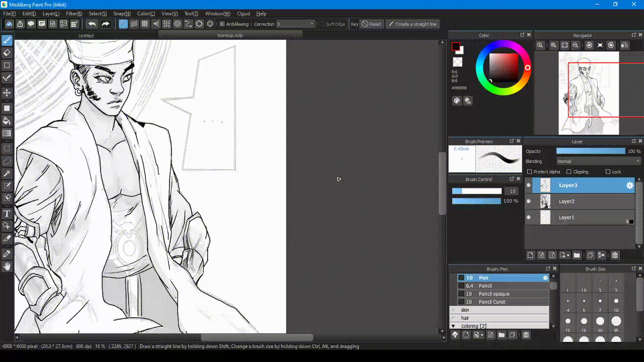This screenshot has width=644, height=362.
Task: Click the layer Opacity slider
Action: (x=591, y=151)
